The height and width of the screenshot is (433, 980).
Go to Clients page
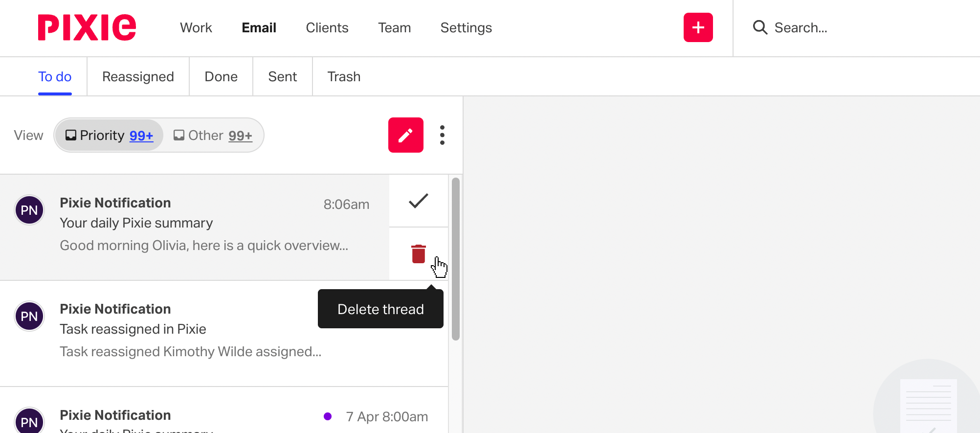point(327,28)
